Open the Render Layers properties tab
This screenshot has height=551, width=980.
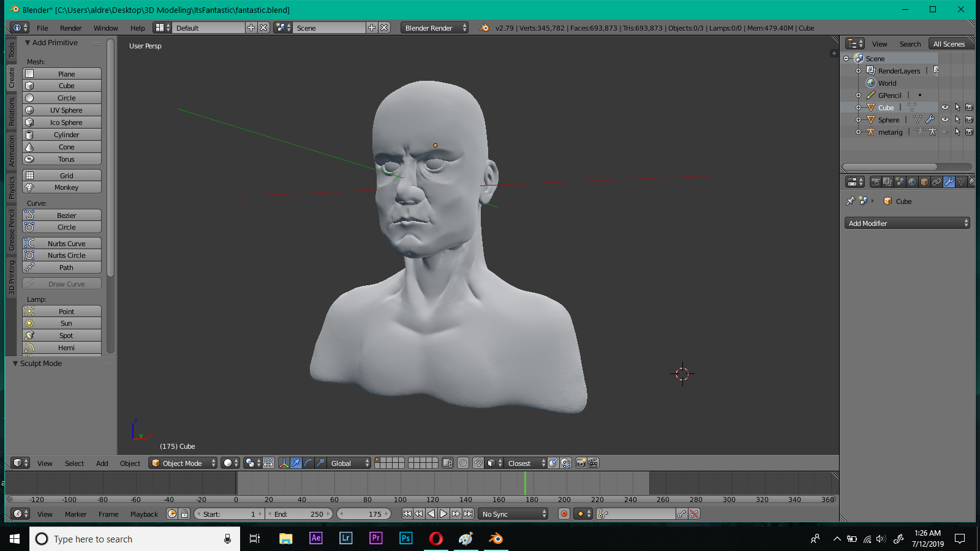[x=888, y=182]
